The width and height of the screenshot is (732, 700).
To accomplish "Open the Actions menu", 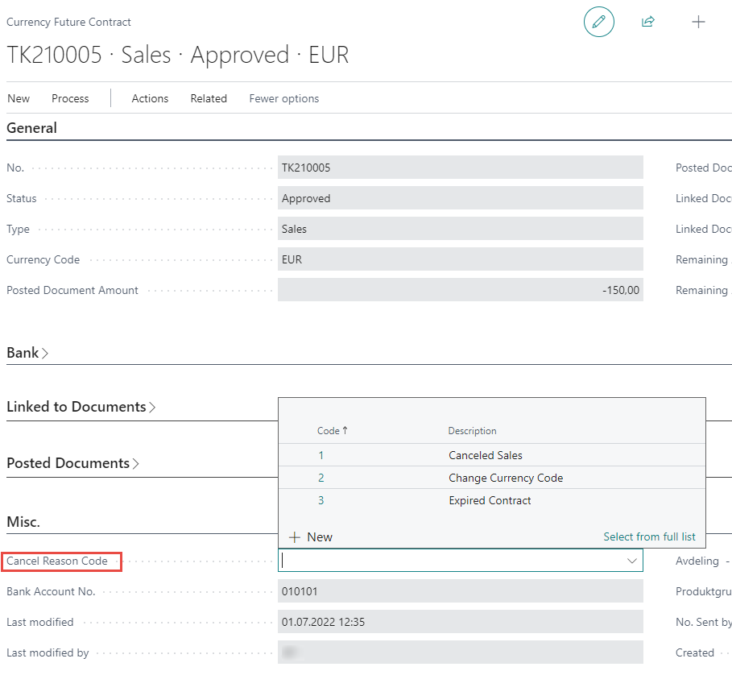I will (x=150, y=98).
